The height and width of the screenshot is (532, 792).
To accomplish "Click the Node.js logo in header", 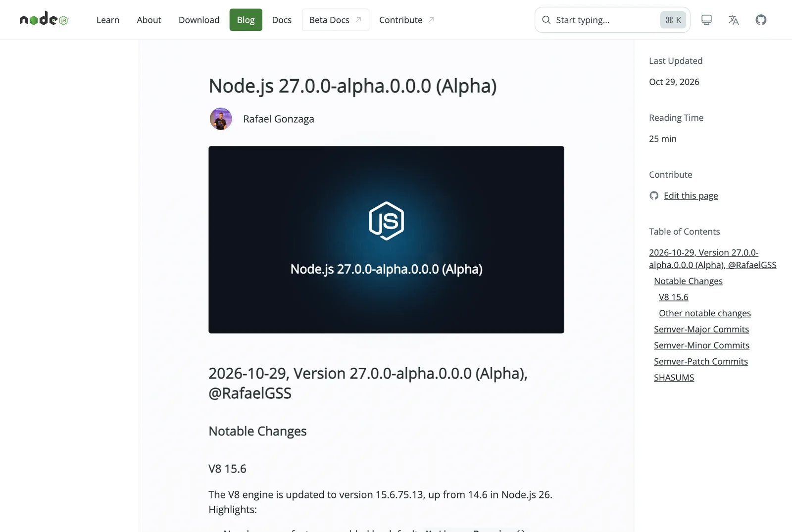I will click(44, 19).
